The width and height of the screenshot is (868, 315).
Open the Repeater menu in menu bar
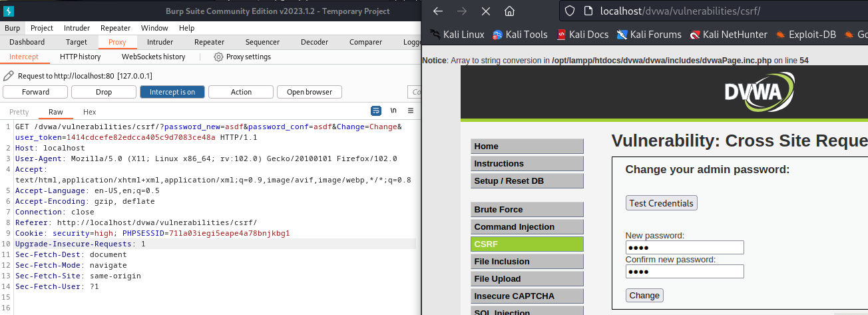point(115,28)
